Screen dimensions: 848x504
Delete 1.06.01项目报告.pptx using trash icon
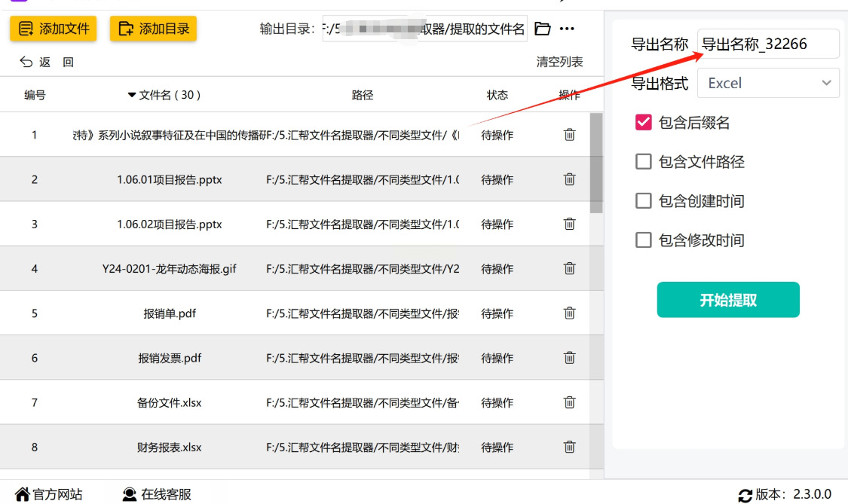pos(570,179)
